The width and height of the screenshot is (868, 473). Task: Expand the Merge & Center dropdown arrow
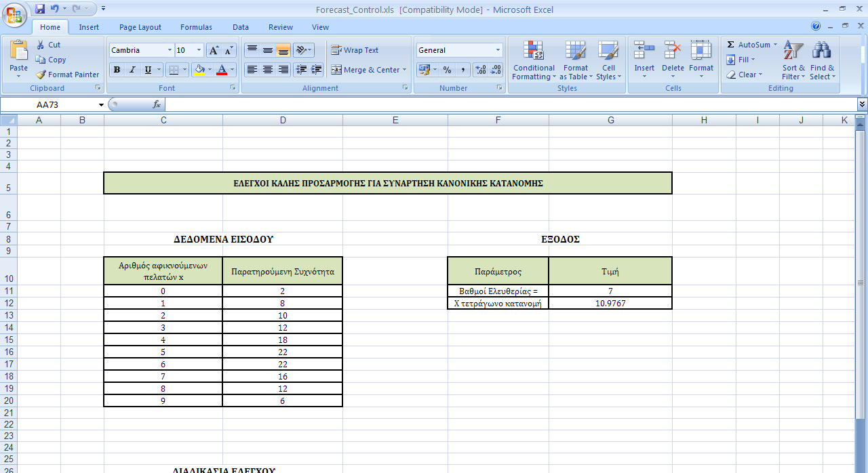(x=404, y=70)
